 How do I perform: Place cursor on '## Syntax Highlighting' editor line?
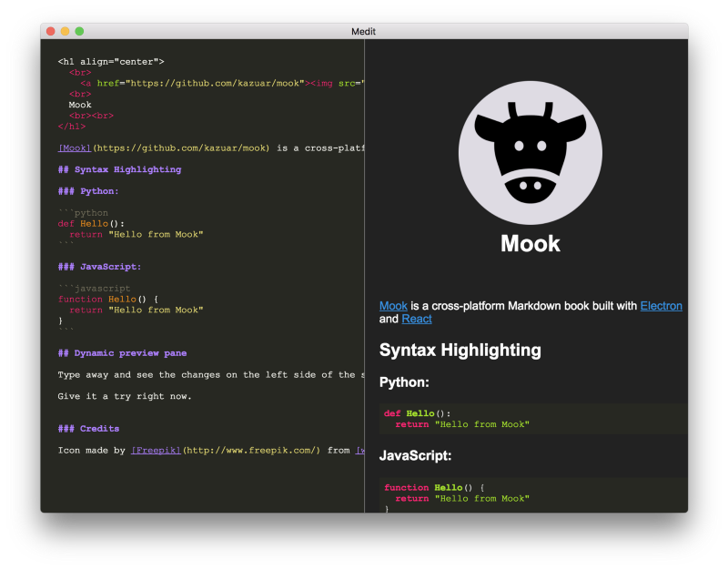click(x=119, y=169)
